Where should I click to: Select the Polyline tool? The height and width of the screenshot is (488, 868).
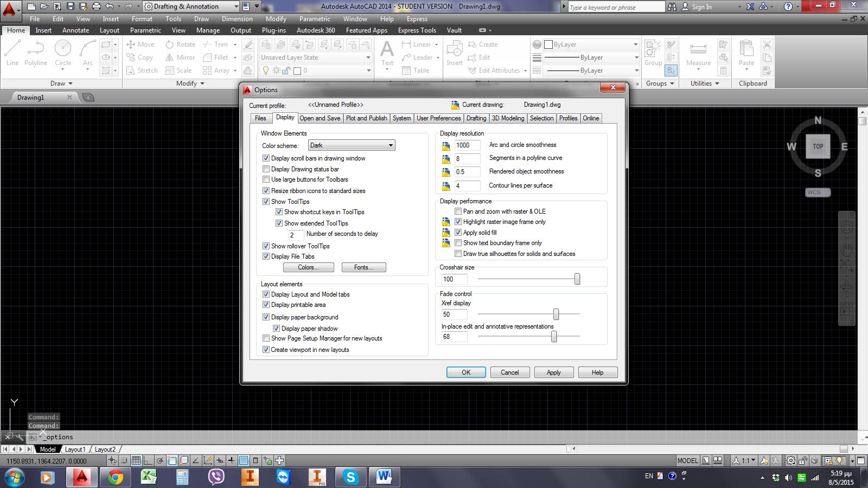pyautogui.click(x=36, y=53)
